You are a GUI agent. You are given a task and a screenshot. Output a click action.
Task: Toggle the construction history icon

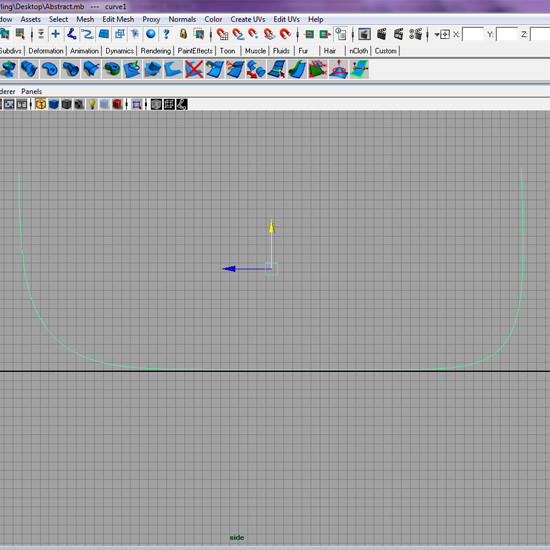tap(341, 34)
